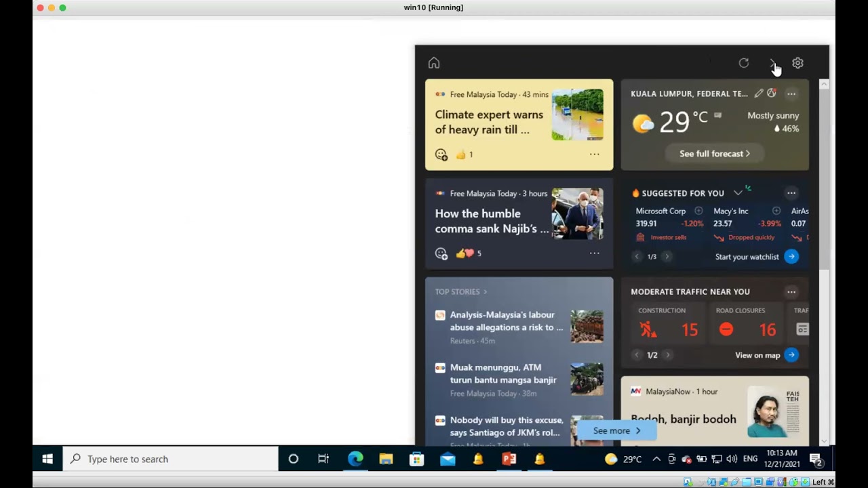Image resolution: width=868 pixels, height=488 pixels.
Task: Click the View on map arrow button
Action: (x=791, y=355)
